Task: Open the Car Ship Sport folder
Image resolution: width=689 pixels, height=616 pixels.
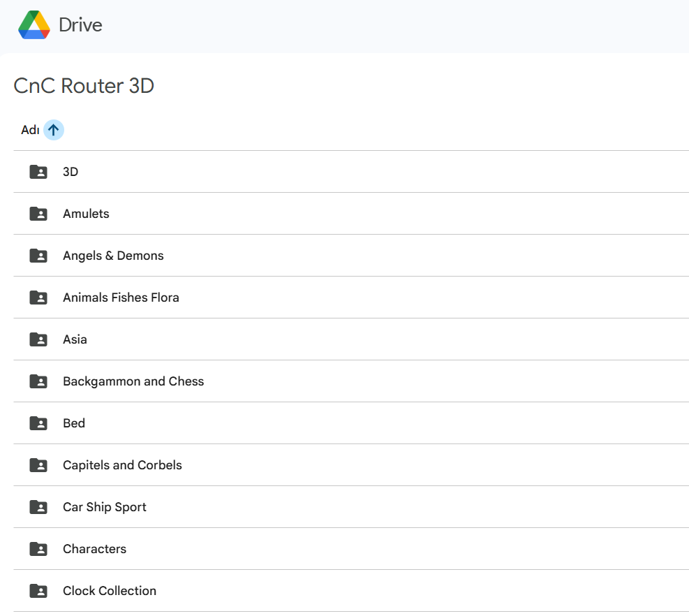Action: (105, 507)
